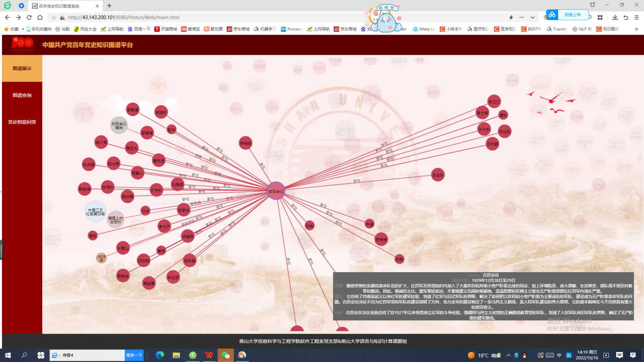
Task: Open 党史智能问答 in the sidebar
Action: [x=22, y=122]
